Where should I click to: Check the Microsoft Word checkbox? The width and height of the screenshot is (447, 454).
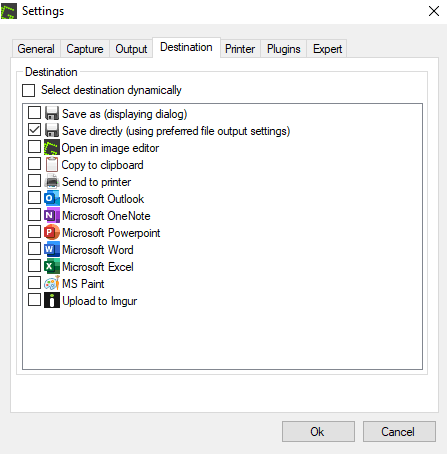(34, 249)
